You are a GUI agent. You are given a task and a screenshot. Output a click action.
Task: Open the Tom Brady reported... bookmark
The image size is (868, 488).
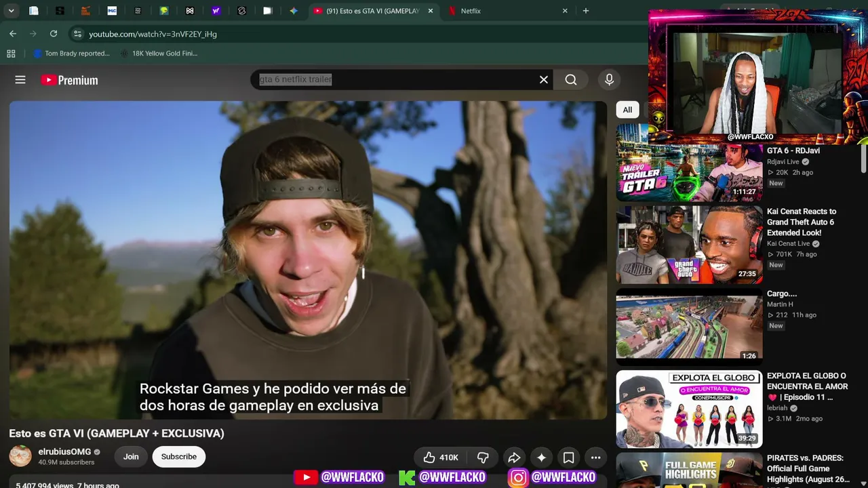click(x=71, y=54)
